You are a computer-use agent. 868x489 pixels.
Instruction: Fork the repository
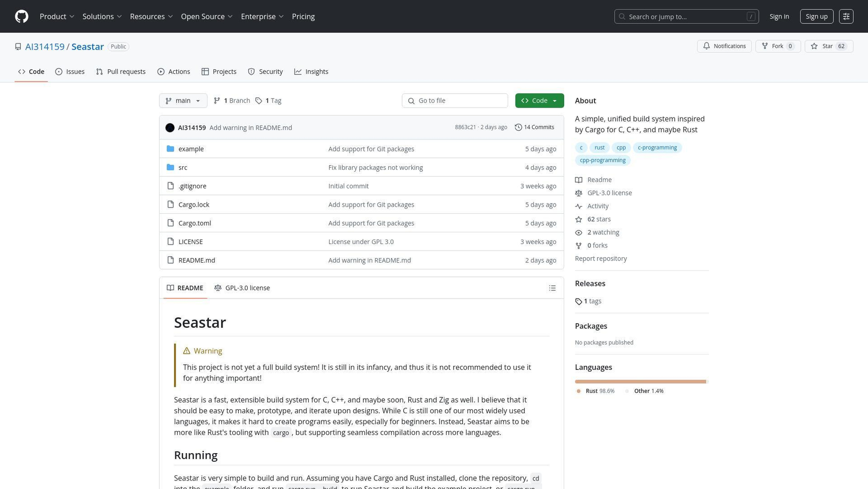[778, 46]
